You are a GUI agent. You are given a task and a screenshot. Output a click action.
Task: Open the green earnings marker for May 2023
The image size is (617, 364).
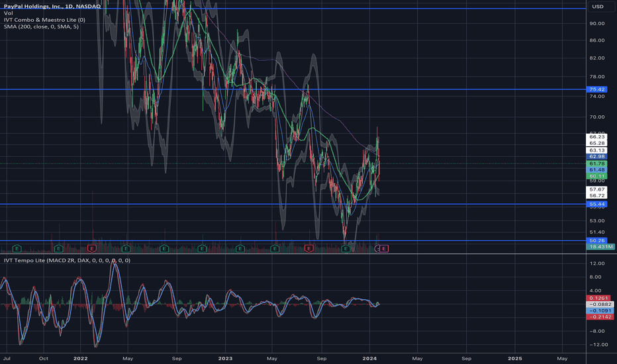click(x=275, y=248)
